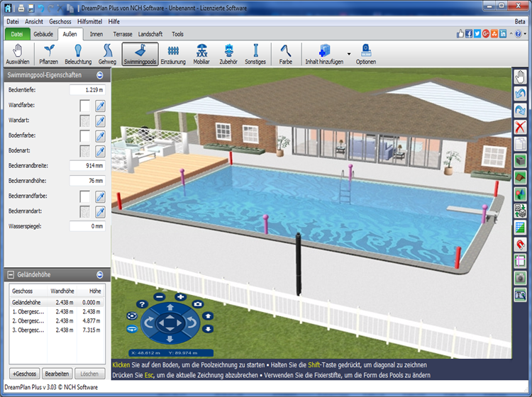
Task: Click the colored shapes icon in sidebar
Action: (520, 194)
